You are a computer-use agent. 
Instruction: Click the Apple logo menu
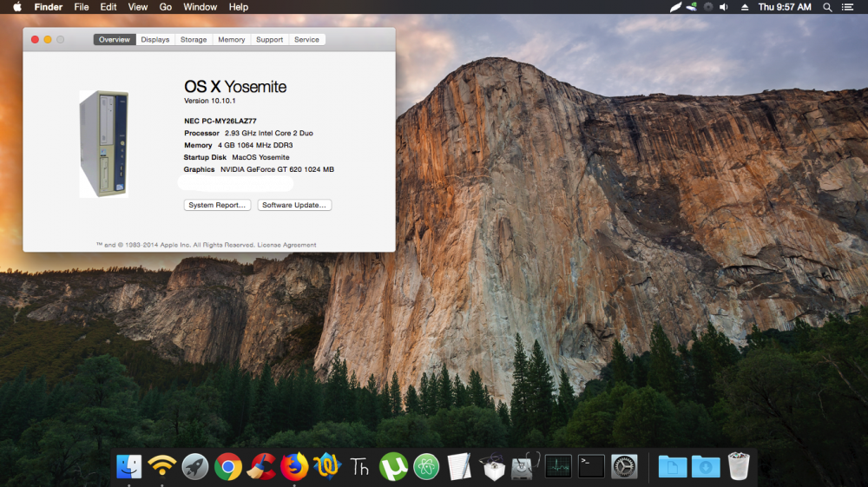click(x=17, y=7)
